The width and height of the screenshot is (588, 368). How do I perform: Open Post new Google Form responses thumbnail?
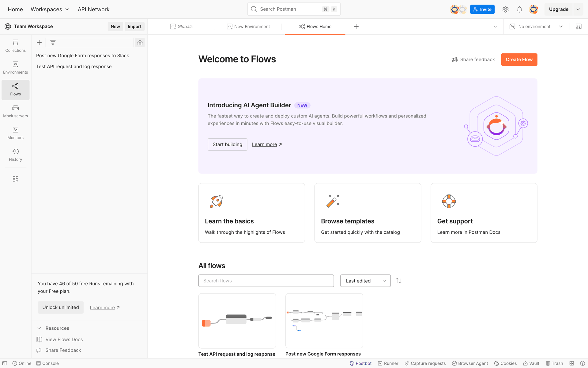pyautogui.click(x=324, y=321)
